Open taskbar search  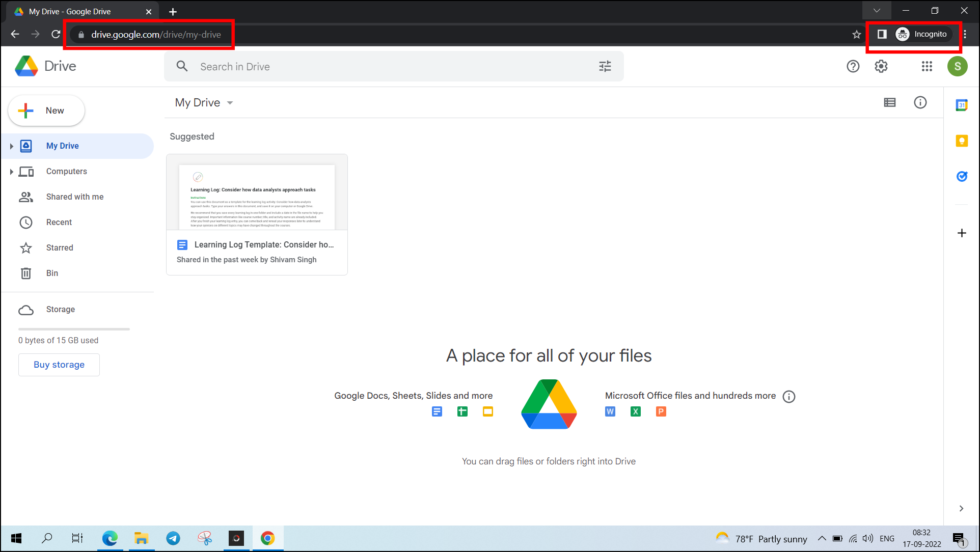[47, 538]
